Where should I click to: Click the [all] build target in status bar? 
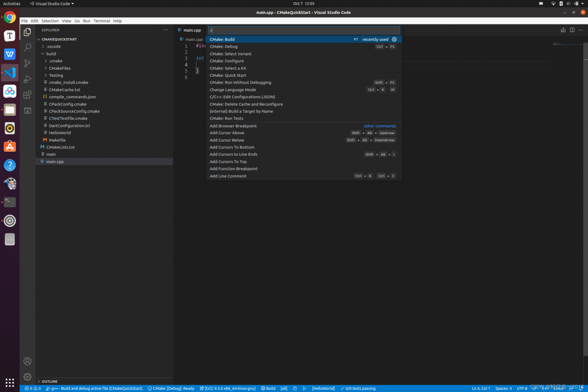click(284, 388)
